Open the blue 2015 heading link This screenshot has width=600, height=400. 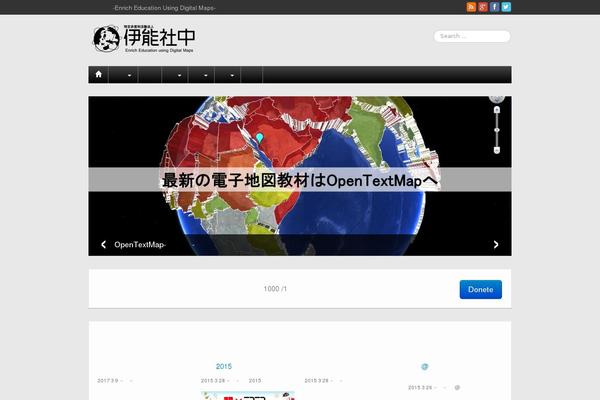coord(223,366)
